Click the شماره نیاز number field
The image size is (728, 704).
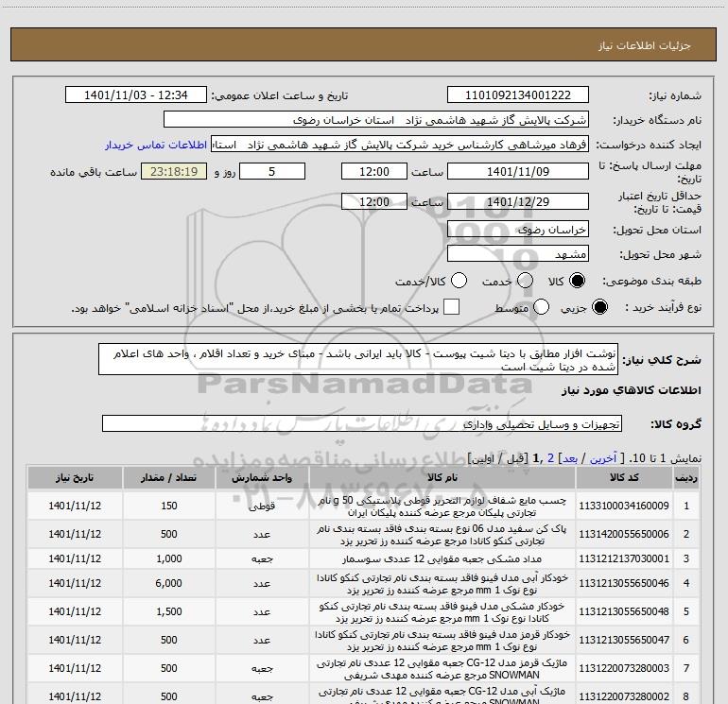(517, 95)
